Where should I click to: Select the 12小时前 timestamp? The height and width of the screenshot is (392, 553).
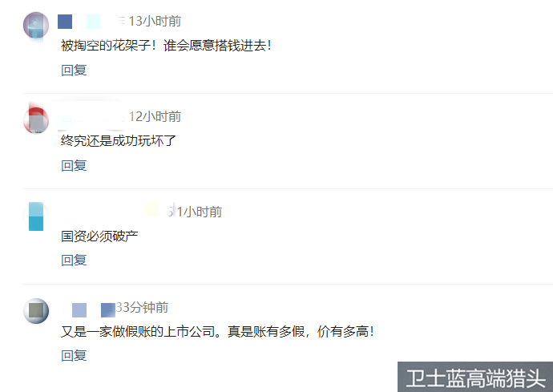point(155,116)
